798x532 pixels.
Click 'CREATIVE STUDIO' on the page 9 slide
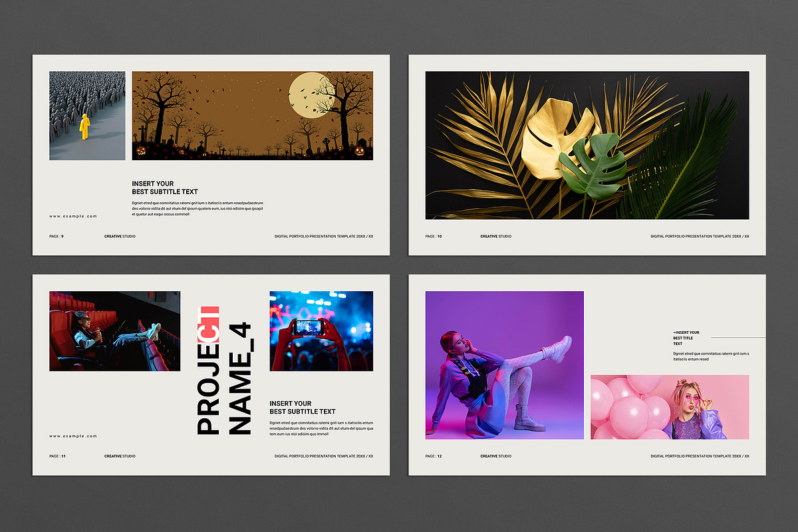[x=120, y=236]
